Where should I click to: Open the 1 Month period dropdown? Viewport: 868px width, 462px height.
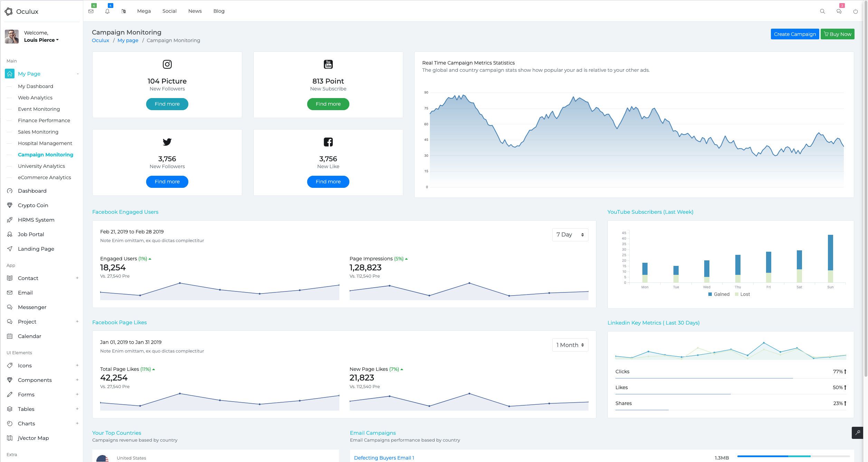(x=570, y=345)
